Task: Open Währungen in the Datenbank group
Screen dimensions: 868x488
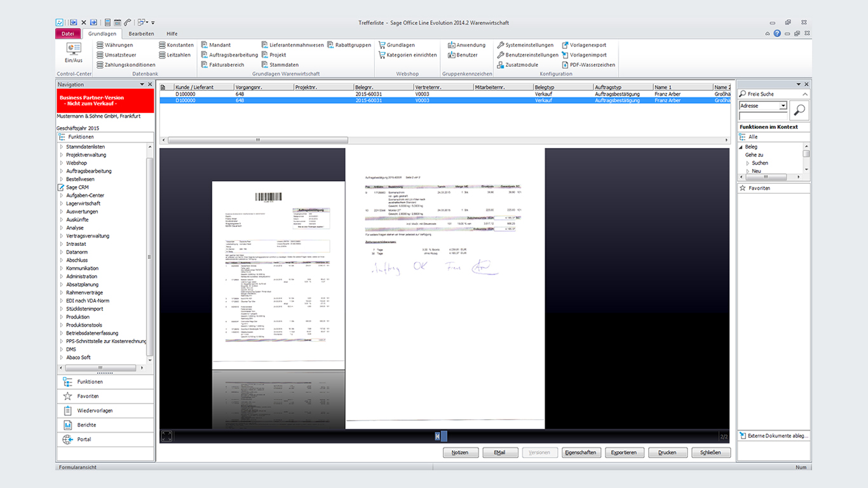Action: [114, 45]
